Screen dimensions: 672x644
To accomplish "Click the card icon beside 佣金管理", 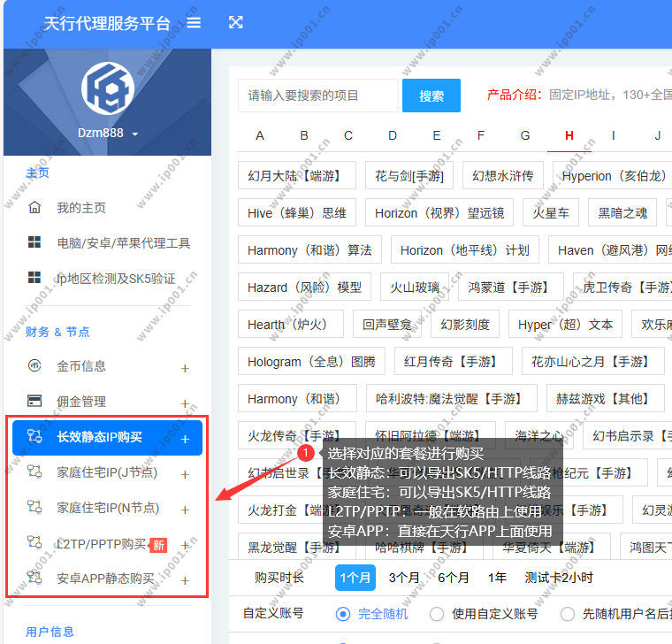I will [35, 402].
